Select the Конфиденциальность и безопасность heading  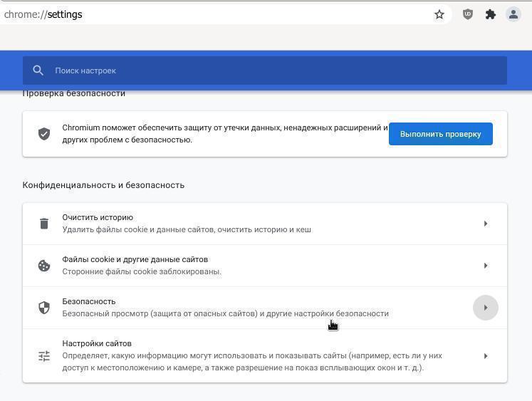[103, 185]
